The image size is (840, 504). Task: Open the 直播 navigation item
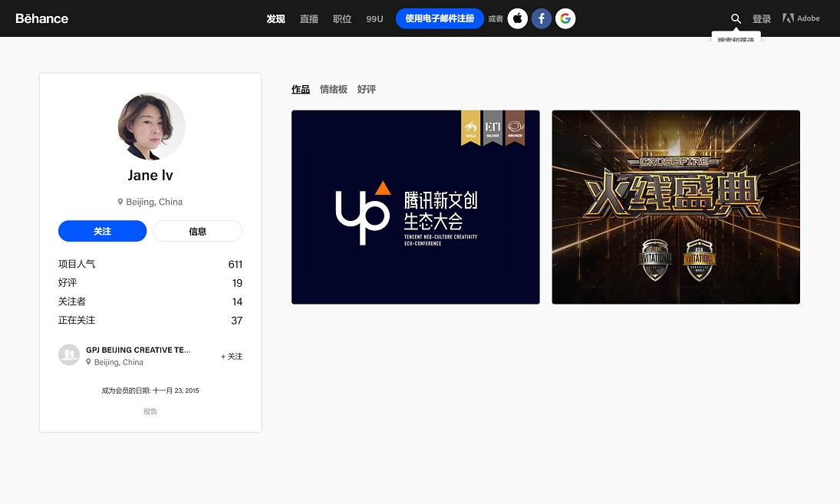pyautogui.click(x=309, y=18)
